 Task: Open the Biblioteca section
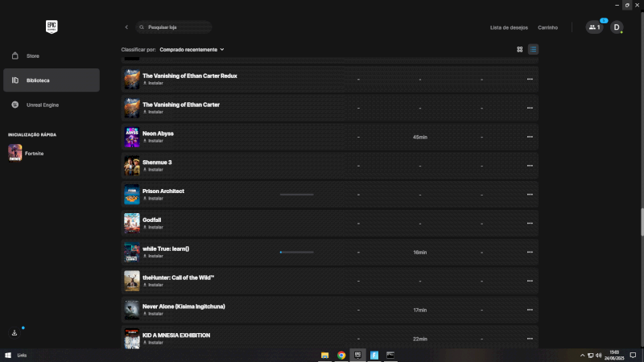point(52,80)
